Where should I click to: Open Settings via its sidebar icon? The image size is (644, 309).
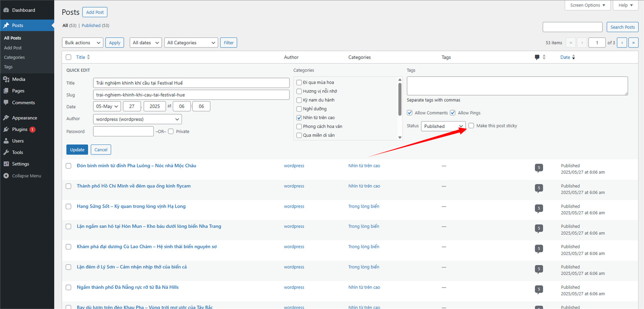tap(6, 164)
